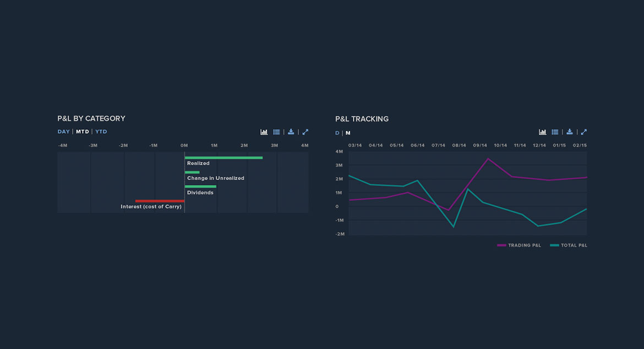The width and height of the screenshot is (644, 349).
Task: Click the Change in Unrealized bar
Action: click(x=192, y=172)
